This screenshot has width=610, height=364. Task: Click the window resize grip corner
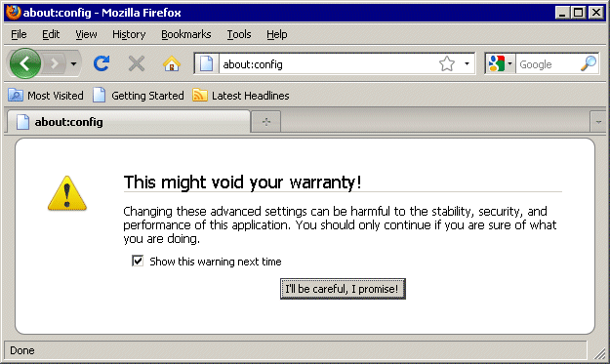[x=599, y=352]
